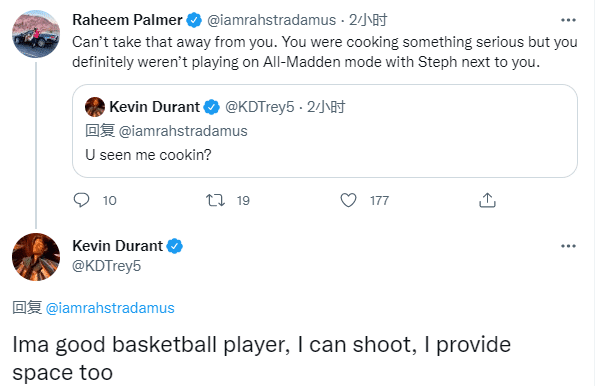Open the @KDTrey5 handle under Kevin Durant

pos(107,266)
